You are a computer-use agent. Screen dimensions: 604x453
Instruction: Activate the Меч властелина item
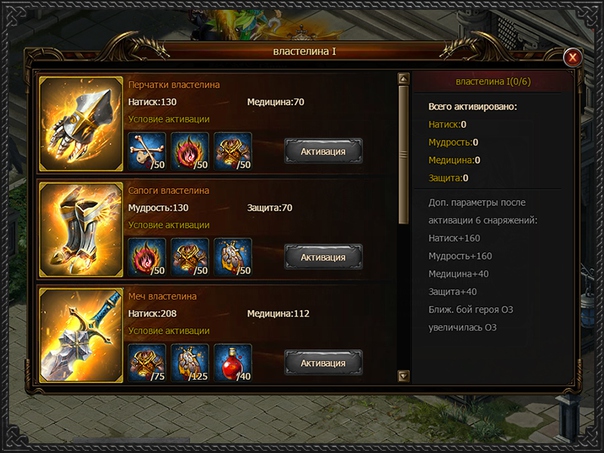323,363
